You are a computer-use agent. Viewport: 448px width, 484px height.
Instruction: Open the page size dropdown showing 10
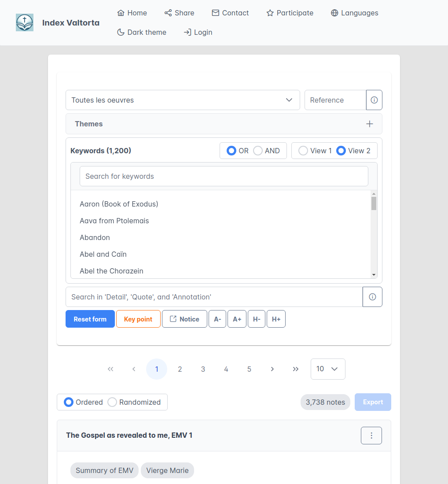pyautogui.click(x=328, y=369)
